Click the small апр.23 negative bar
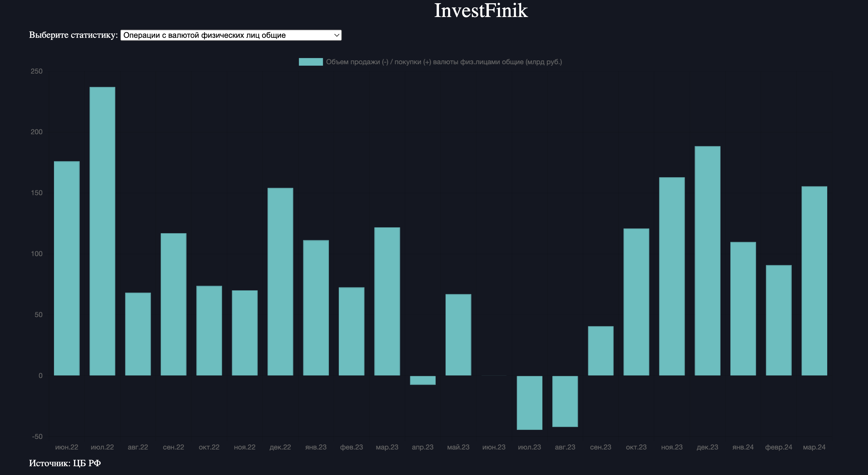 click(x=423, y=380)
